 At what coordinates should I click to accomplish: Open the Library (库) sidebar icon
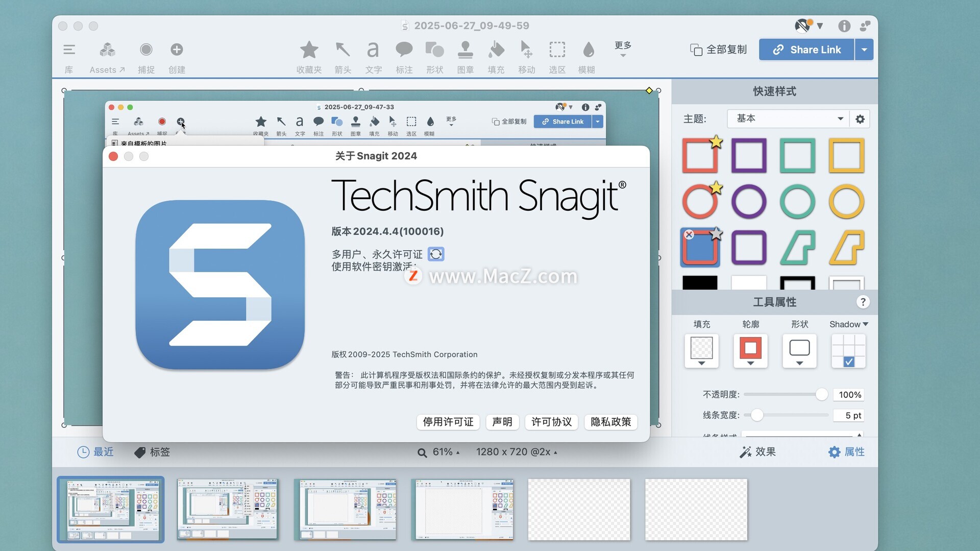tap(69, 50)
